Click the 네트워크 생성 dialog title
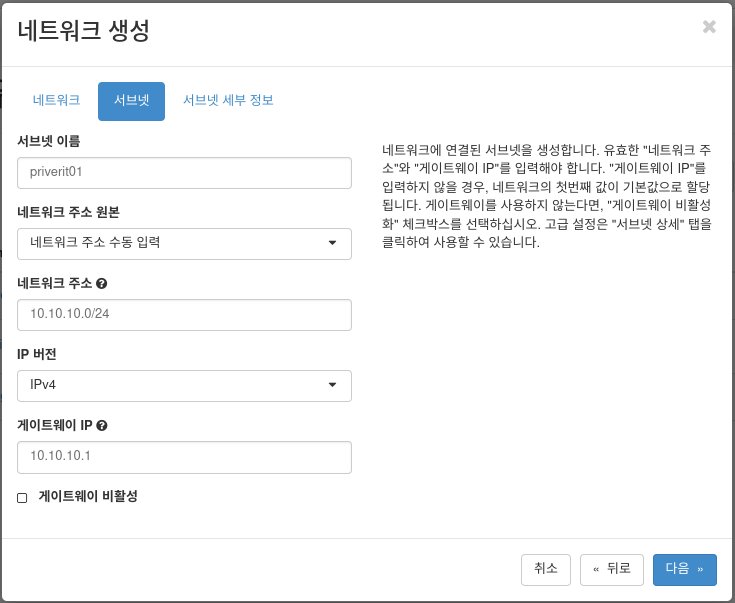735x603 pixels. tap(83, 30)
